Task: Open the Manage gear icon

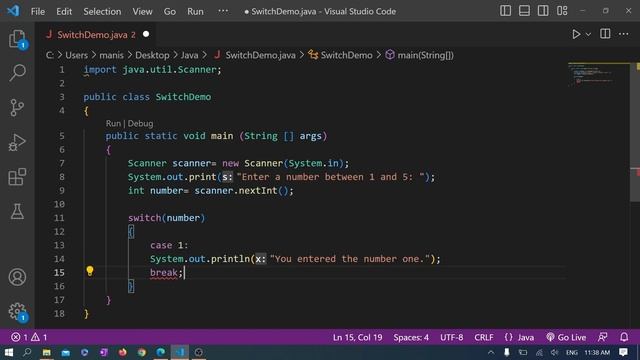Action: click(x=17, y=311)
